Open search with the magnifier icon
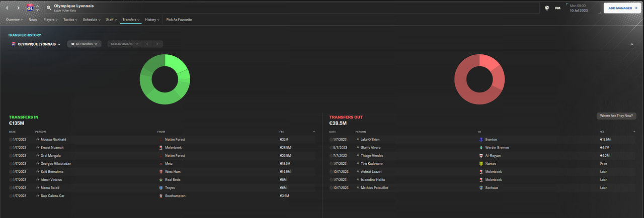This screenshot has height=218, width=644. pyautogui.click(x=49, y=8)
